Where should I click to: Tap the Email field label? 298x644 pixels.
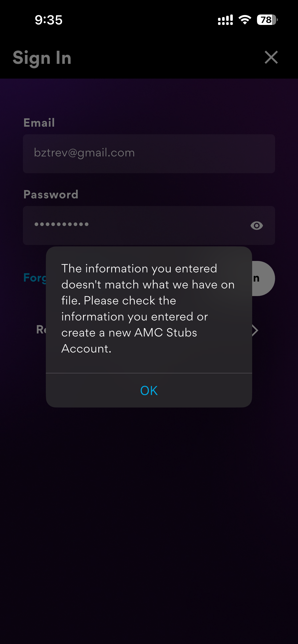pyautogui.click(x=39, y=123)
